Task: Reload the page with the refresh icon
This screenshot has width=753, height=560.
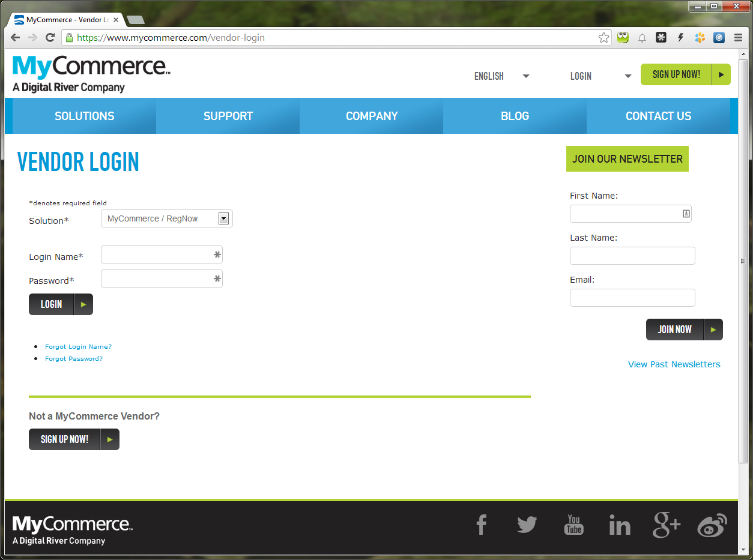Action: [50, 37]
